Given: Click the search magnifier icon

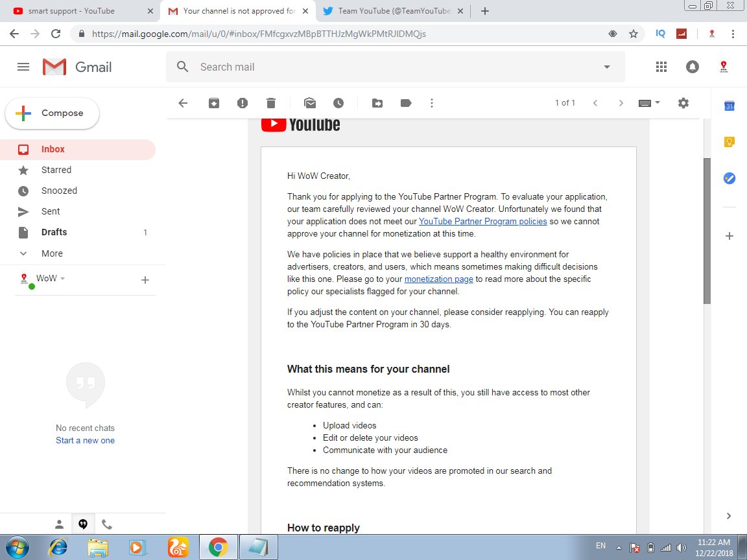Looking at the screenshot, I should coord(182,67).
